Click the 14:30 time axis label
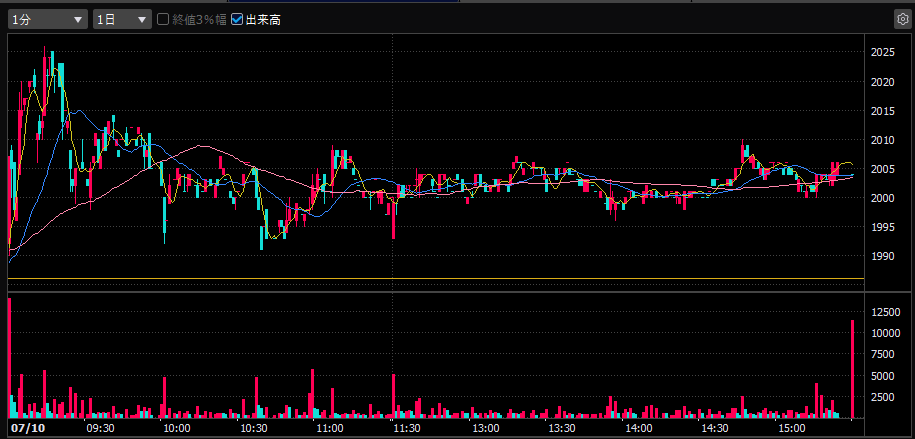Viewport: 915px width, 439px height. 714,428
